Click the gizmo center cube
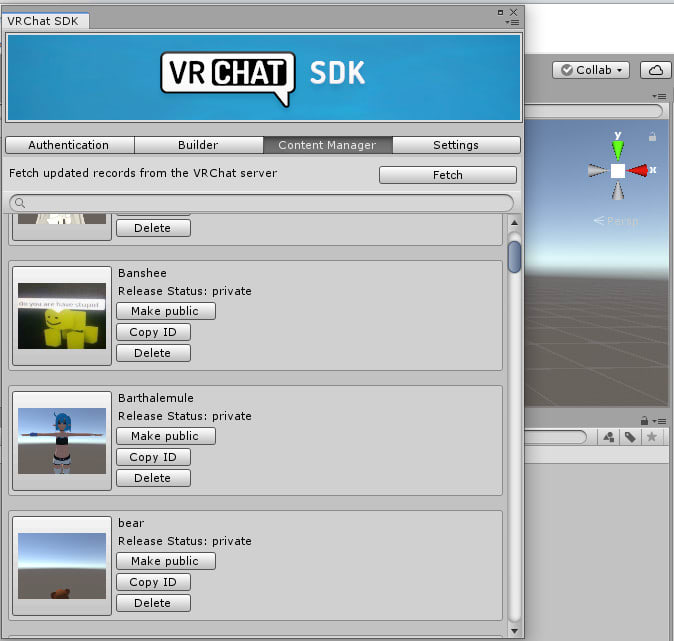The height and width of the screenshot is (641, 674). tap(618, 171)
